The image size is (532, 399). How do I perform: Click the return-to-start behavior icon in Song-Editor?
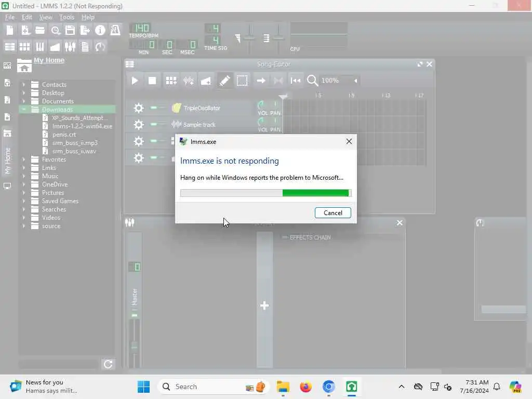[x=296, y=81]
